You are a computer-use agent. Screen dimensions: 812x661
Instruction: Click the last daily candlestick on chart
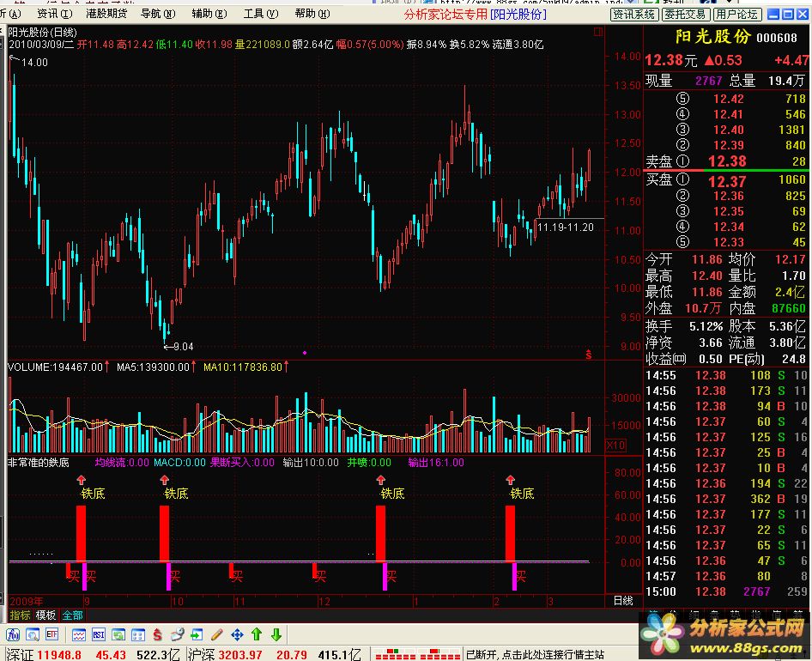(590, 166)
